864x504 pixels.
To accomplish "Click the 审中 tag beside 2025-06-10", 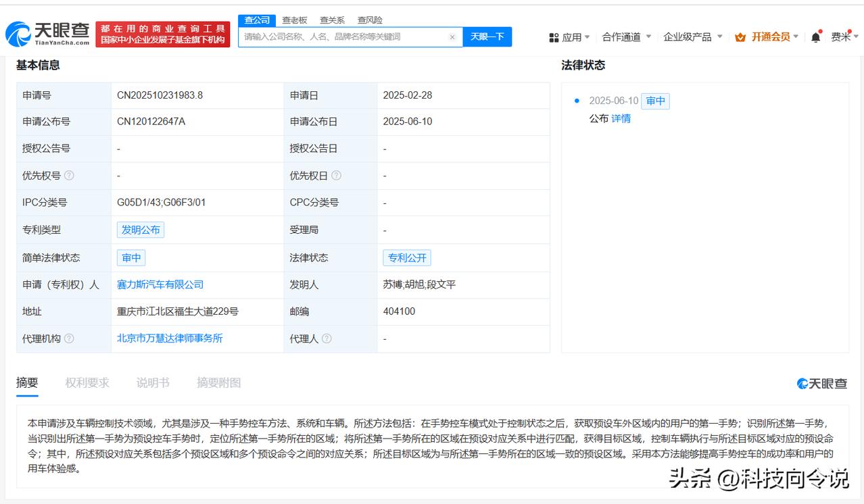I will pyautogui.click(x=655, y=101).
